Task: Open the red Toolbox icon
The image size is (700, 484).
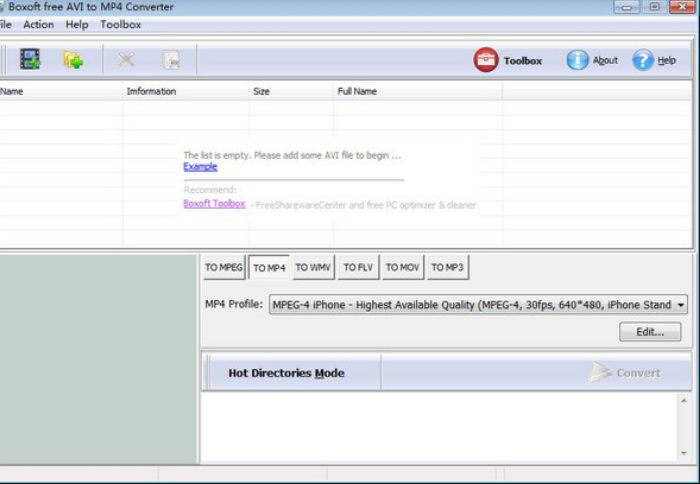Action: 486,60
